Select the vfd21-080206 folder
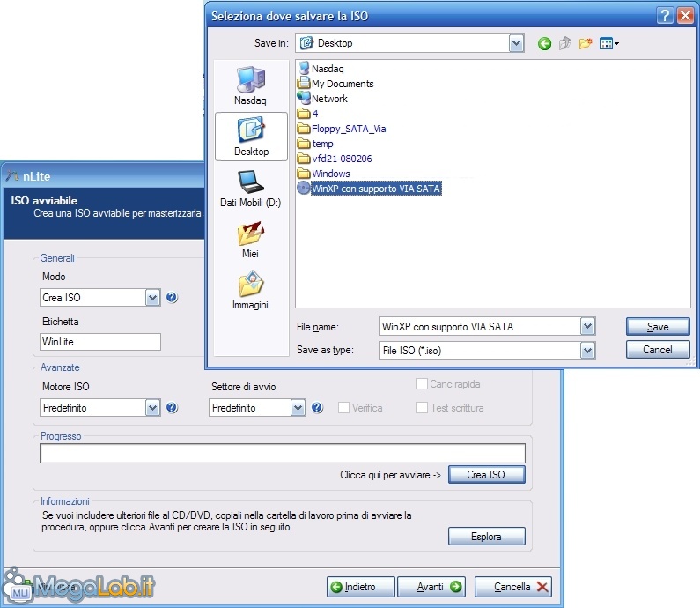700x608 pixels. click(x=335, y=159)
